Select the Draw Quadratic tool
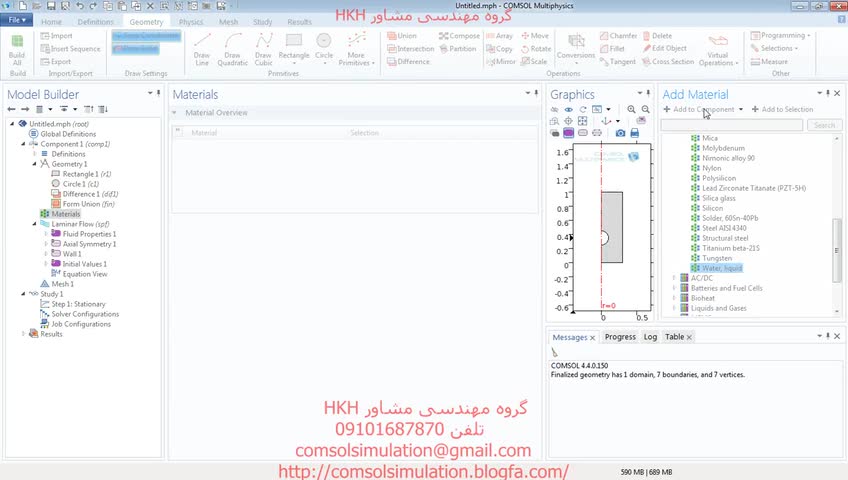The image size is (848, 480). point(233,49)
